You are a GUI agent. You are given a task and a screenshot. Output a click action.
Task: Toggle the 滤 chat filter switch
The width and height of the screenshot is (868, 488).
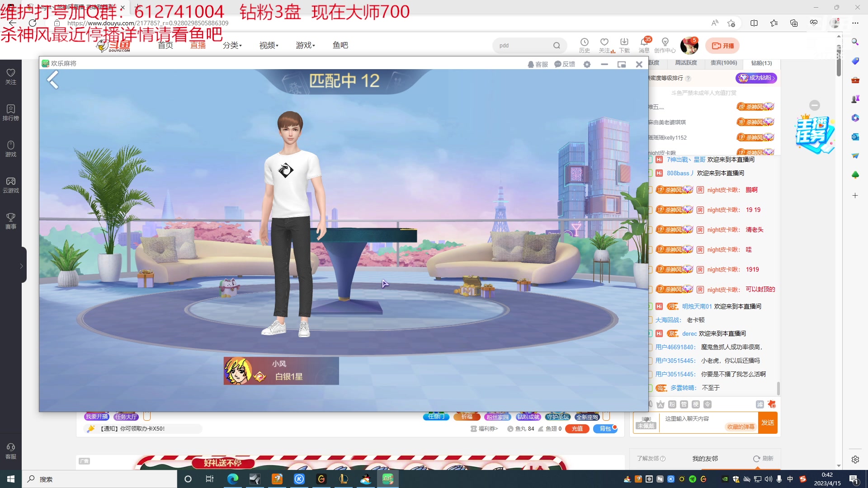[760, 405]
